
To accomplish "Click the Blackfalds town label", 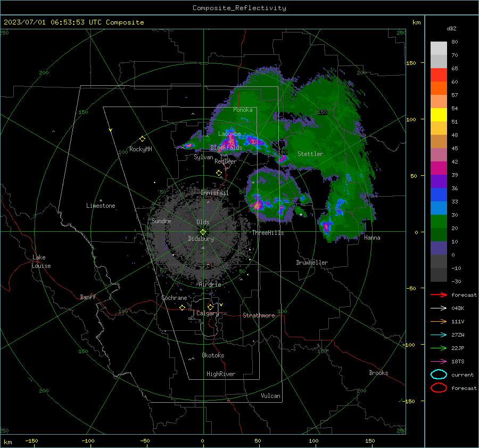I will tap(226, 148).
